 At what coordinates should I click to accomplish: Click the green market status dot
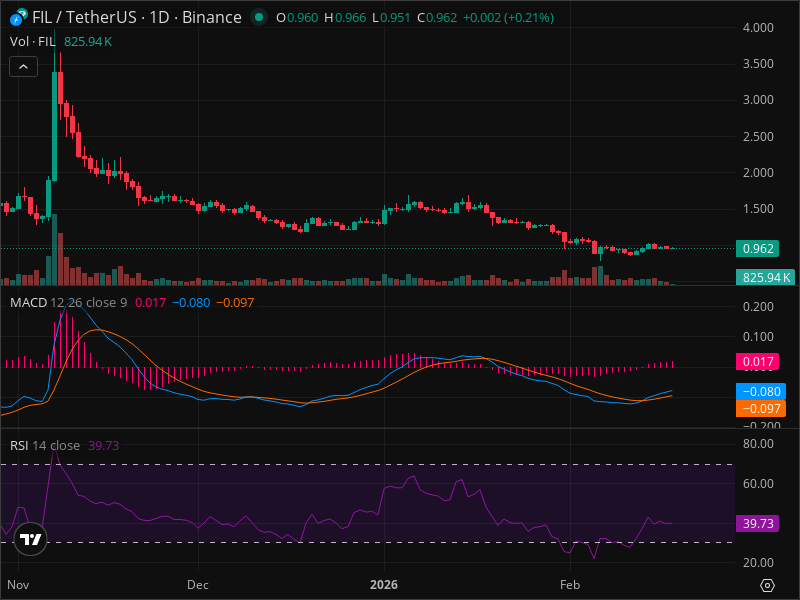pos(259,17)
